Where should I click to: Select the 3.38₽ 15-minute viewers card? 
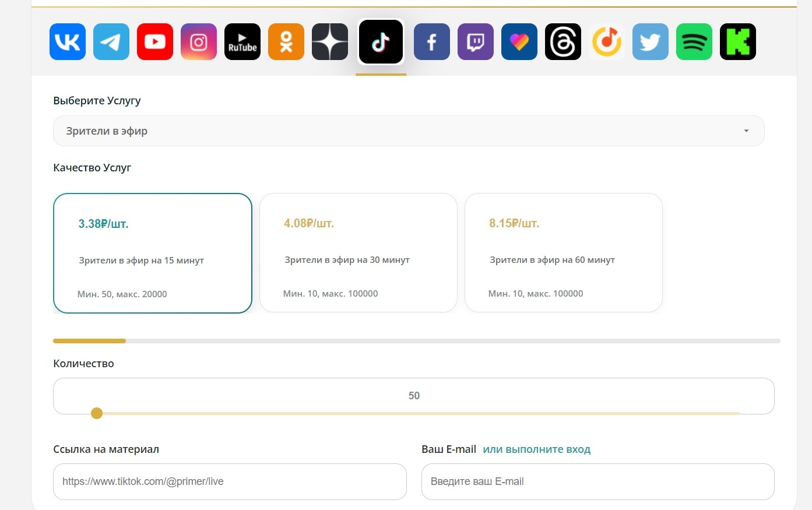point(153,254)
